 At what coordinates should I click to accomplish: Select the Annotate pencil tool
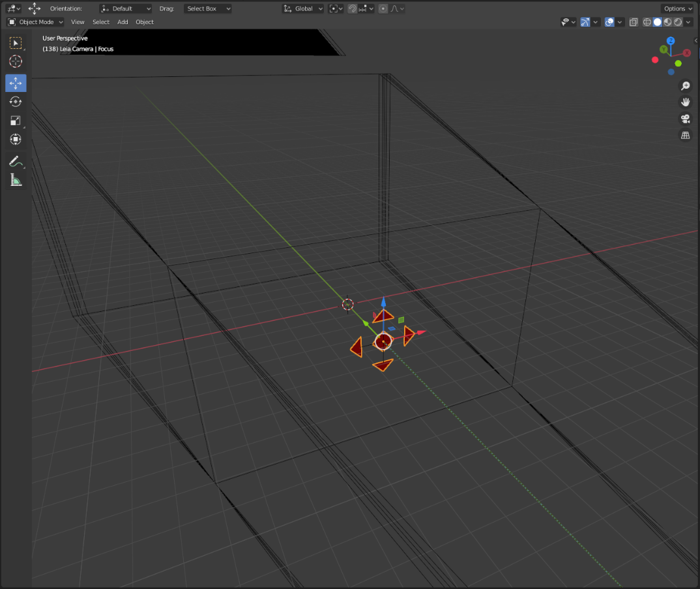point(16,161)
